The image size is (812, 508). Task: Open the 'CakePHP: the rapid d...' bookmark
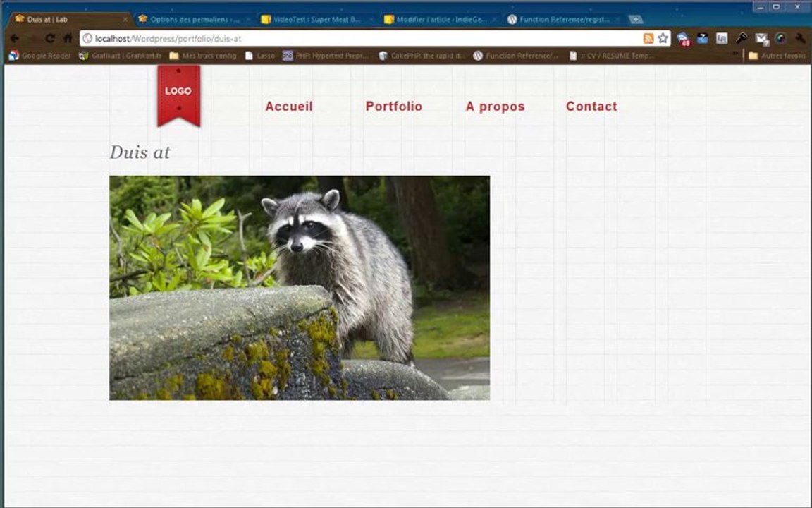pos(422,56)
